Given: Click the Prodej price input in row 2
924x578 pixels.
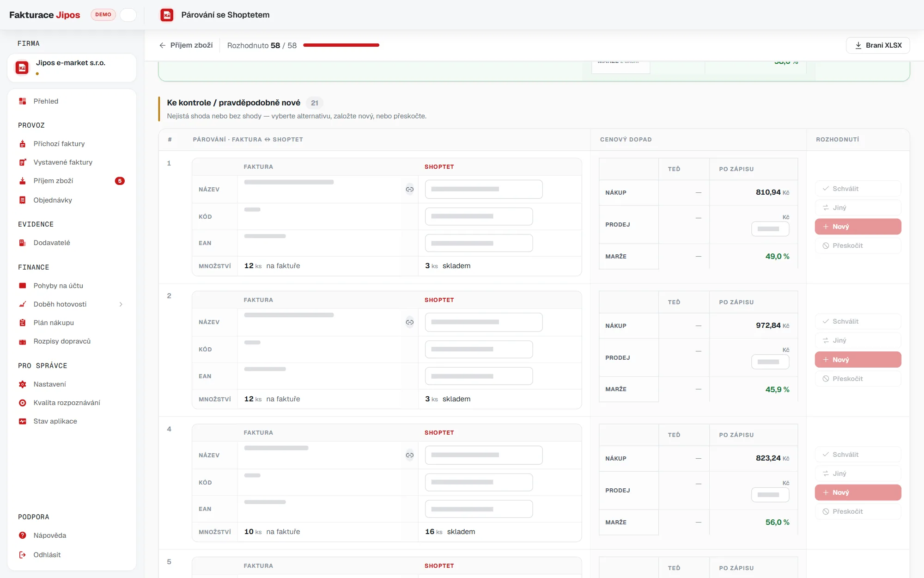Looking at the screenshot, I should (770, 362).
